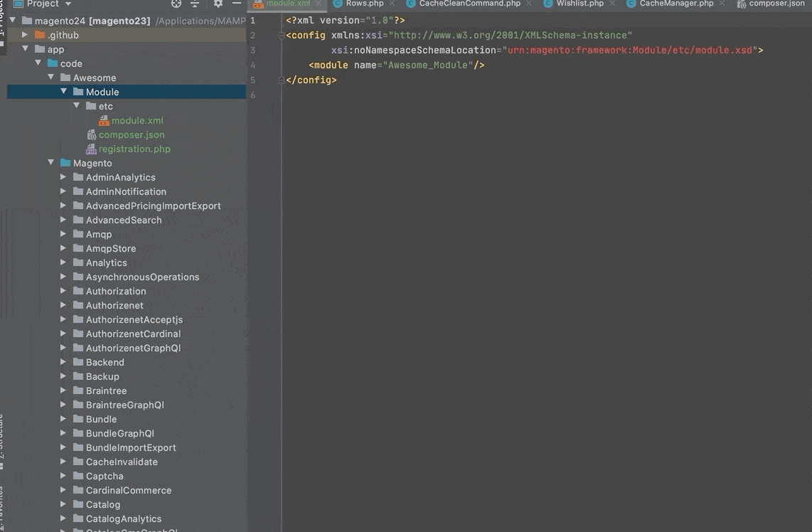Image resolution: width=812 pixels, height=532 pixels.
Task: Click the composer.json file icon in tree
Action: (x=91, y=135)
